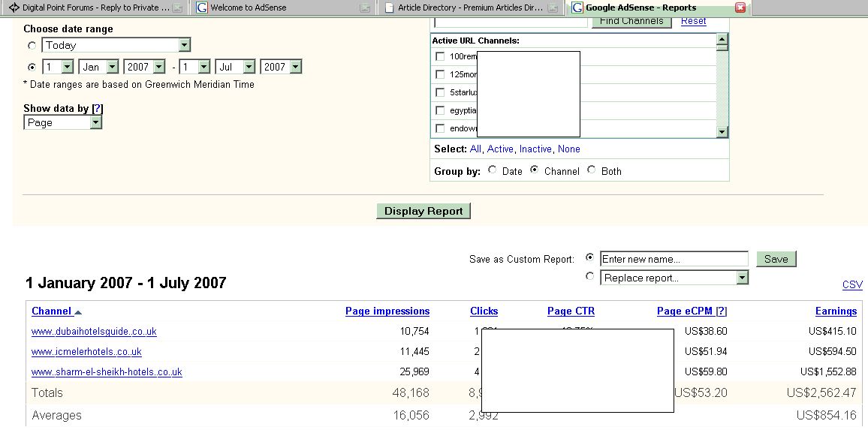Click the Welcome to AdSense tab close icon
The width and height of the screenshot is (868, 436).
(x=365, y=8)
